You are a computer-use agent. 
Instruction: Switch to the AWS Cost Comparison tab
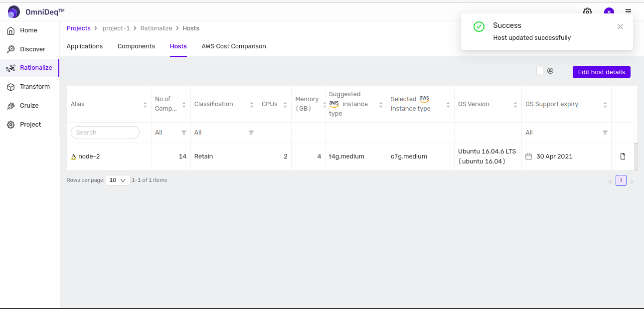coord(234,46)
